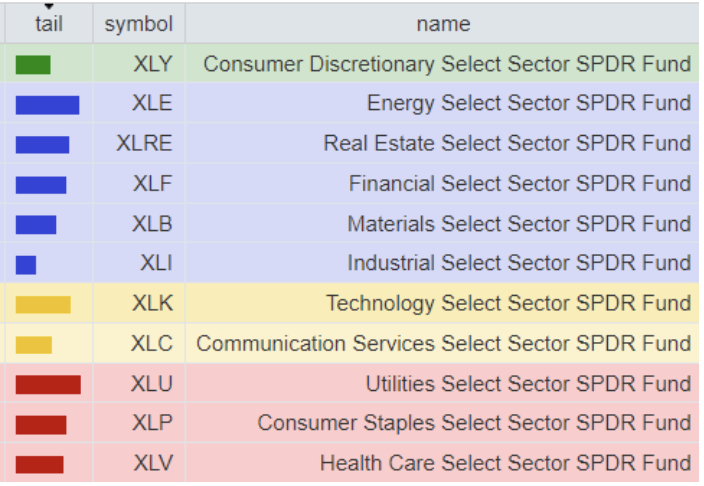The height and width of the screenshot is (486, 704).
Task: Open Energy Select Sector SPDR Fund row
Action: tap(528, 104)
